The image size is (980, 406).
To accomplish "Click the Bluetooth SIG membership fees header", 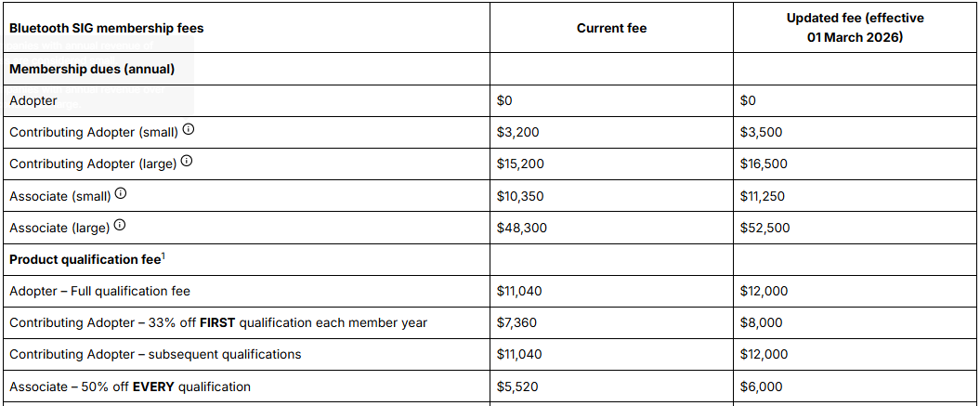I will 106,28.
